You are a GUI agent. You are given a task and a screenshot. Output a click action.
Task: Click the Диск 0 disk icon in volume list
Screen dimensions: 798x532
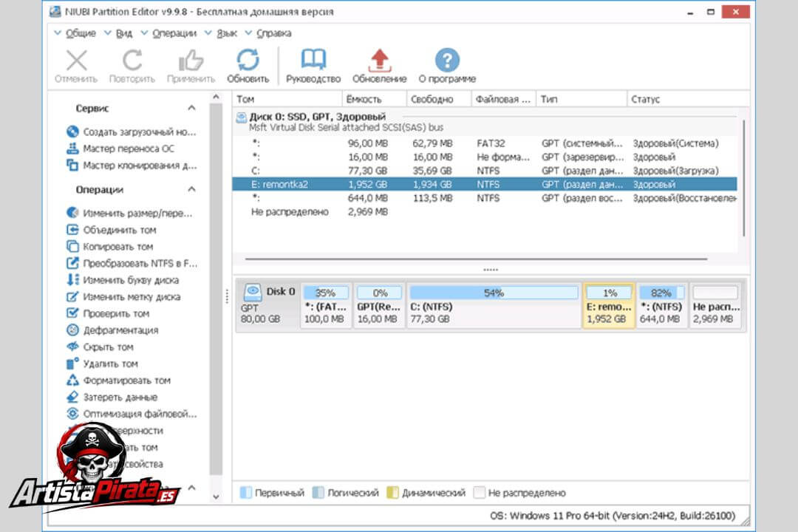[241, 118]
